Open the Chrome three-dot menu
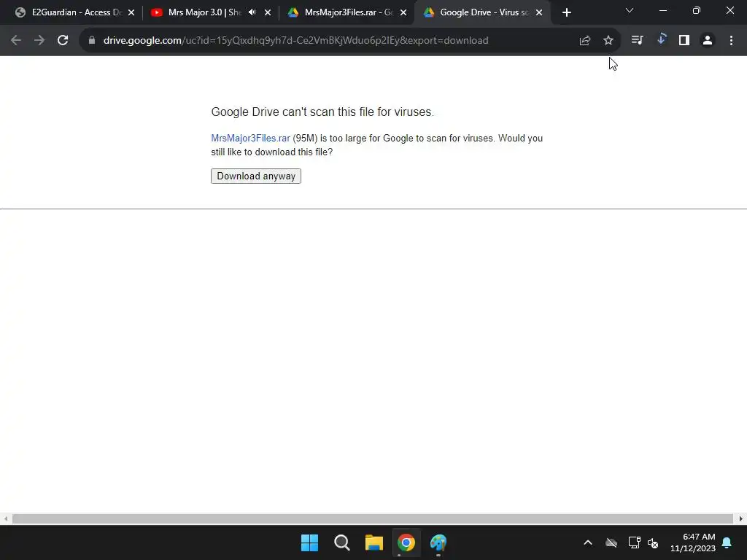The image size is (747, 560). pyautogui.click(x=731, y=41)
